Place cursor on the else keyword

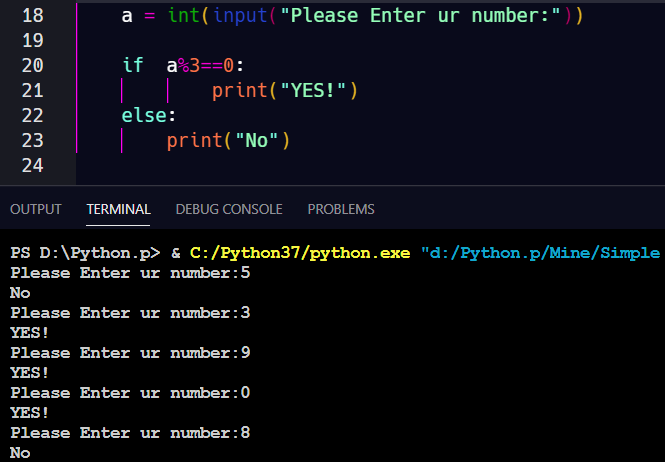point(144,115)
